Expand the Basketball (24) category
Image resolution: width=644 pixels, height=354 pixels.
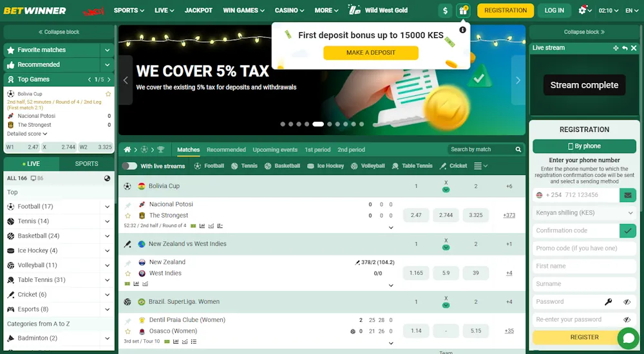[107, 236]
